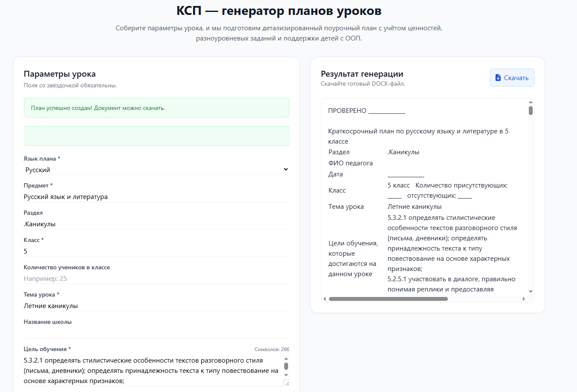Click 'Поля со звёздочкой обязательны.' note
The height and width of the screenshot is (392, 577).
tap(70, 86)
